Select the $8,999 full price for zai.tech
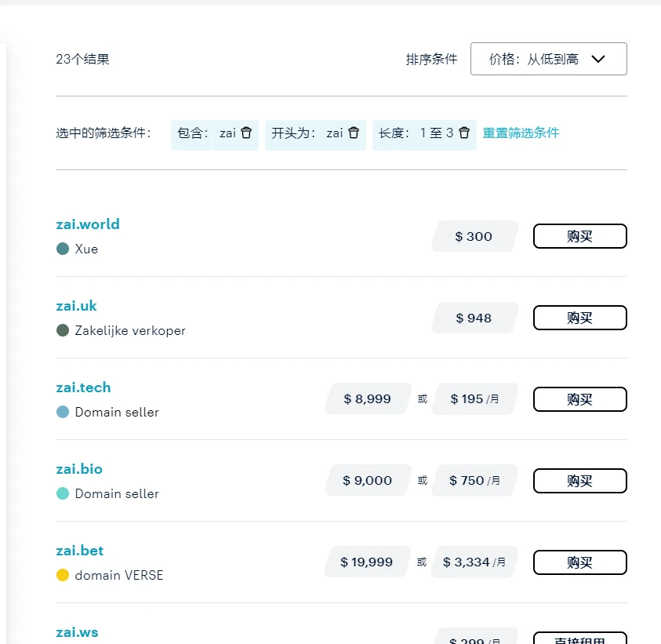 368,399
